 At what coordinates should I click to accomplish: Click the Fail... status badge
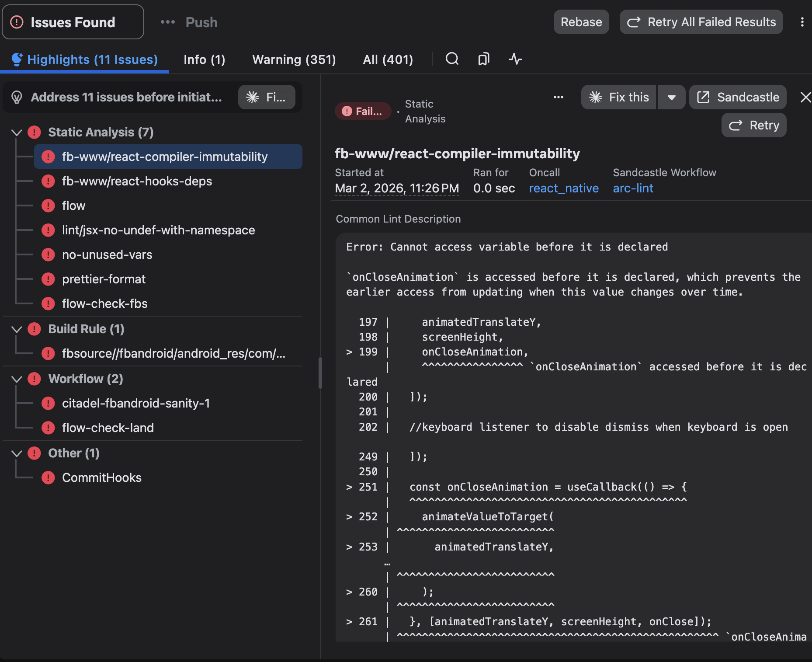click(x=363, y=111)
